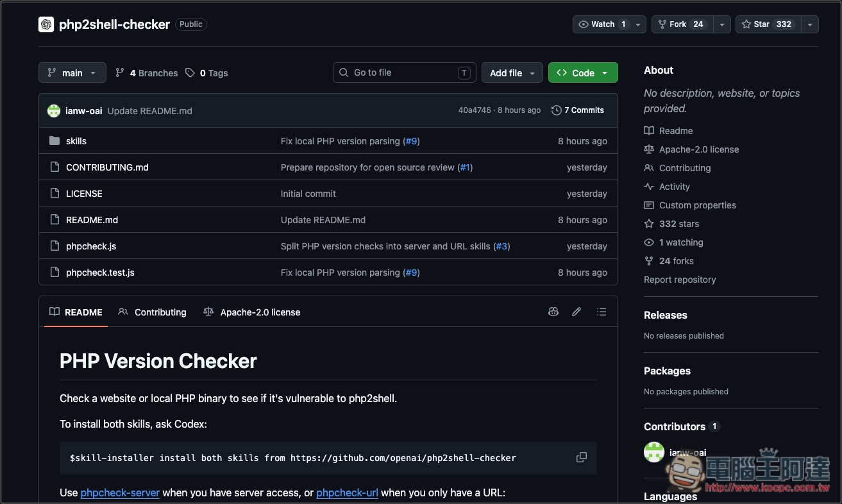Switch to the README tab
Viewport: 842px width, 504px height.
pos(76,312)
